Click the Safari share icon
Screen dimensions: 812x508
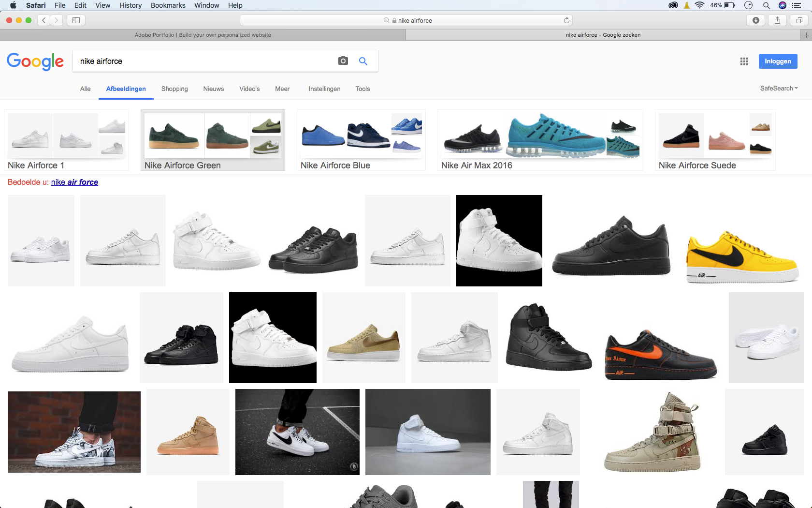click(x=777, y=20)
